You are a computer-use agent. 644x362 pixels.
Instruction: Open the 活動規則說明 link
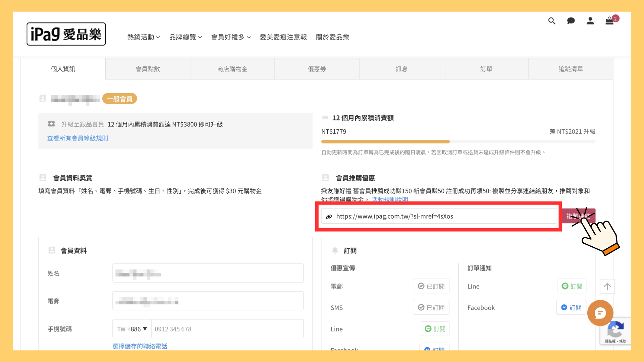pyautogui.click(x=390, y=199)
